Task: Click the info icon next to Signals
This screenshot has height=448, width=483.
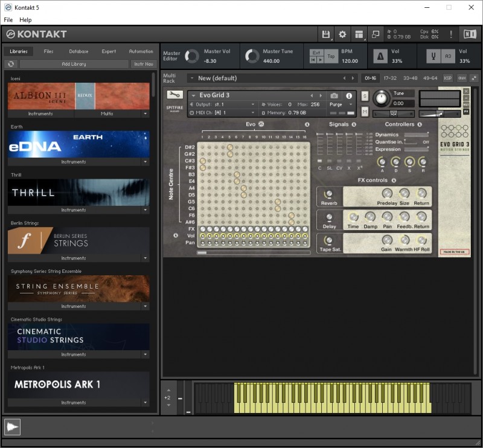Action: coord(354,124)
